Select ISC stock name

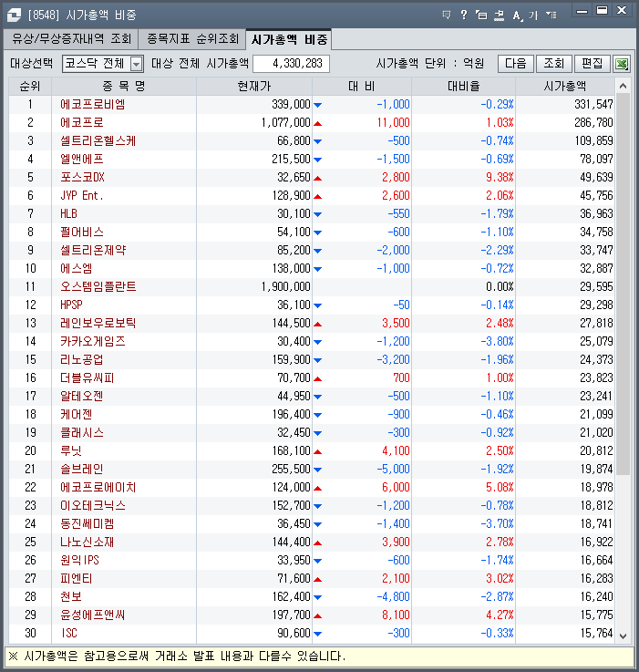69,633
